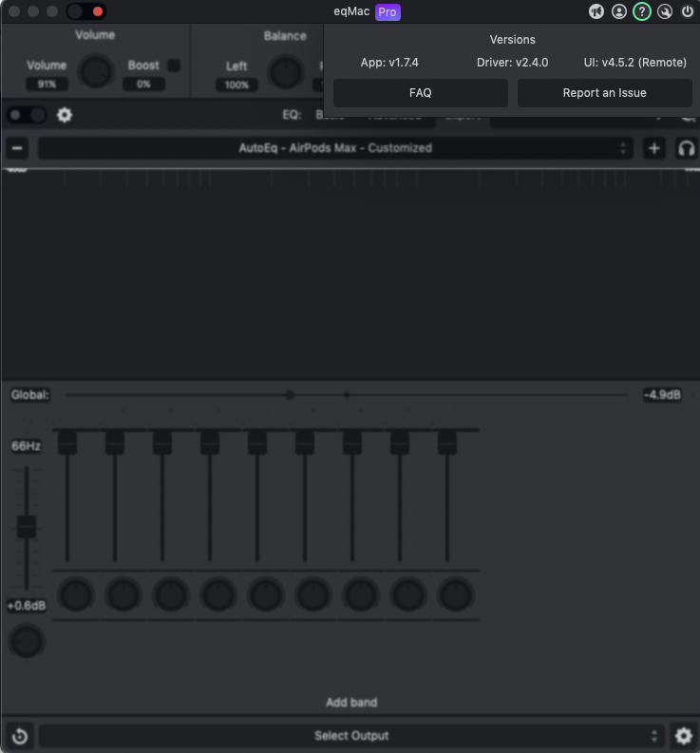Screen dimensions: 700x753
Task: Click the -4.9dB global gain value
Action: click(x=662, y=395)
